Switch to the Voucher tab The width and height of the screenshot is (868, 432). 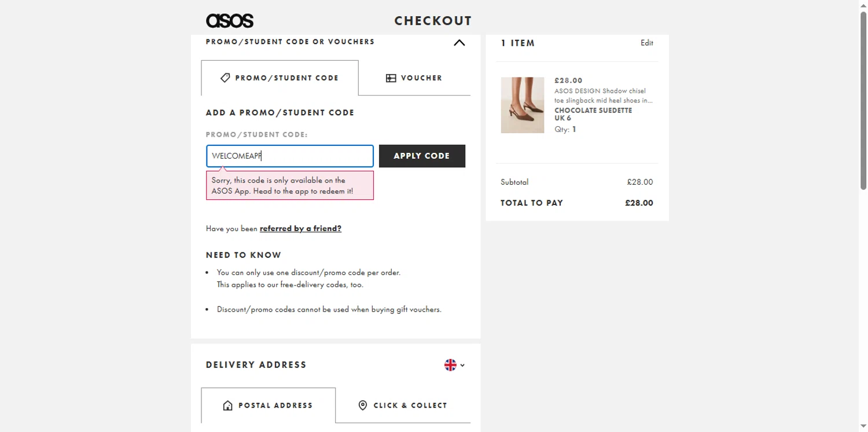click(x=414, y=78)
